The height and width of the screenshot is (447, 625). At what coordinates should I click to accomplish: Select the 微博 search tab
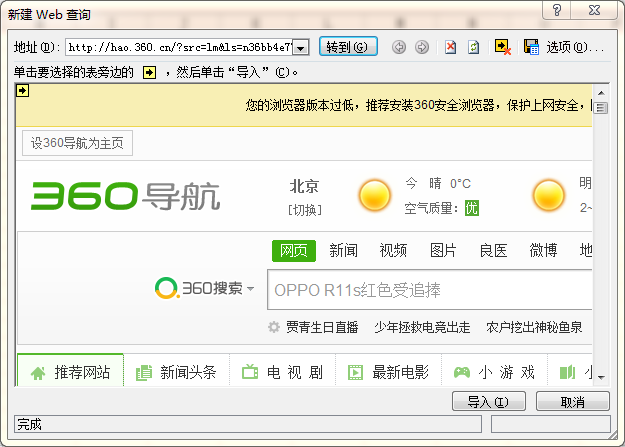pos(543,251)
